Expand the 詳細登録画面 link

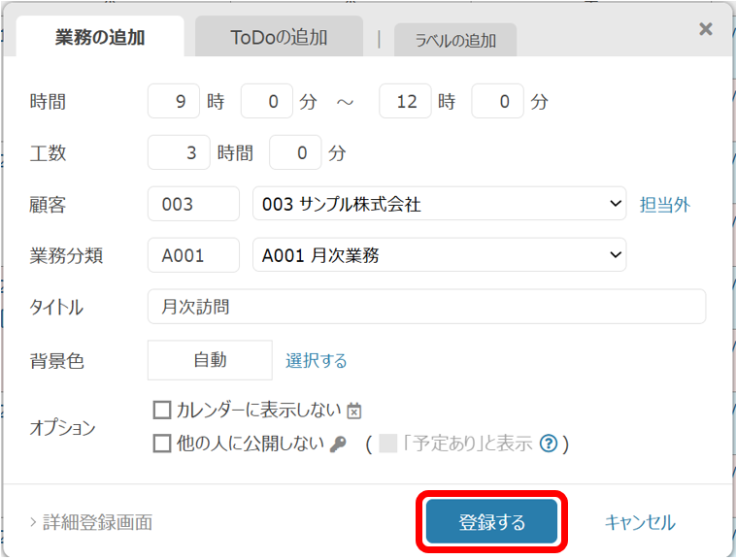pyautogui.click(x=91, y=522)
